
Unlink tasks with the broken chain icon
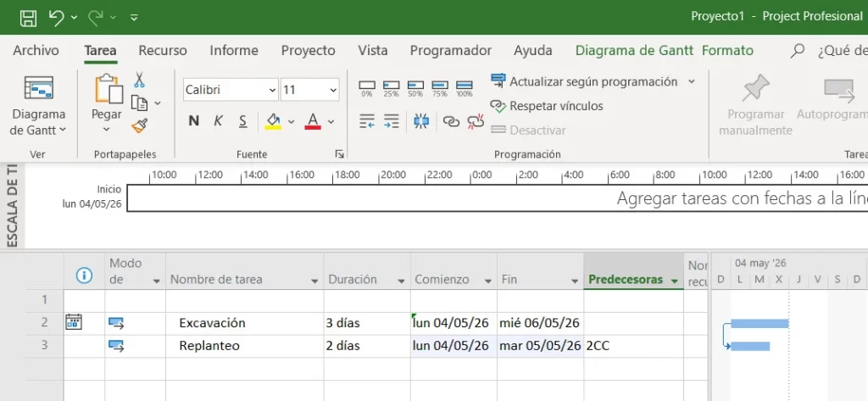476,121
